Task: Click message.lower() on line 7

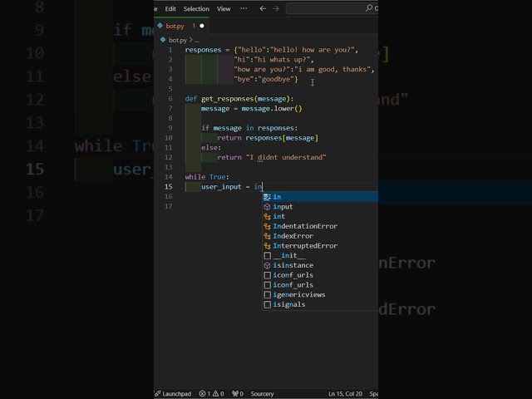Action: click(x=272, y=109)
